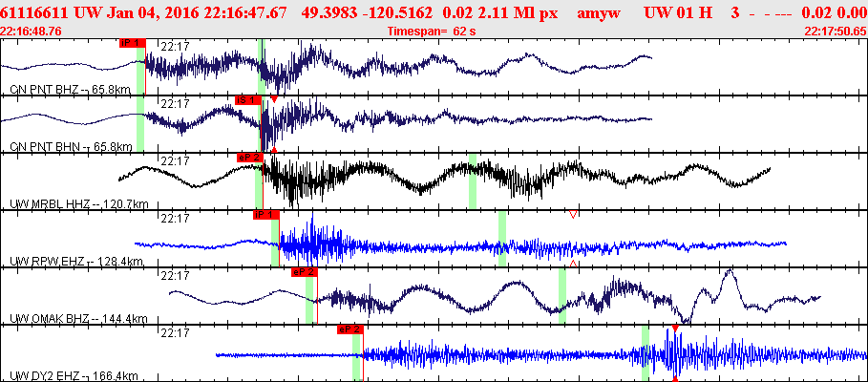The image size is (868, 382).
Task: Click the start time 22:16:48.76
Action: click(x=32, y=31)
